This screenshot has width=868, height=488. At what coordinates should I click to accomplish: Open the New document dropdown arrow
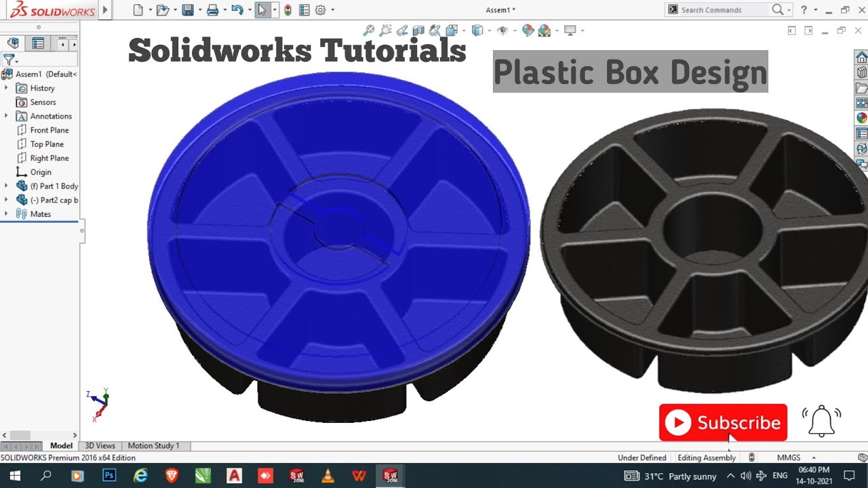pos(150,10)
